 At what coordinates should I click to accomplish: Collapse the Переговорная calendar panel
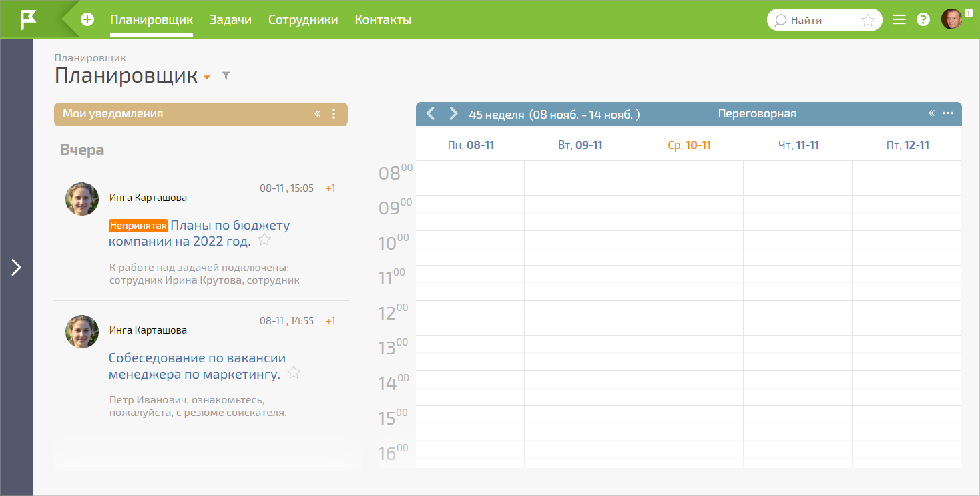931,113
